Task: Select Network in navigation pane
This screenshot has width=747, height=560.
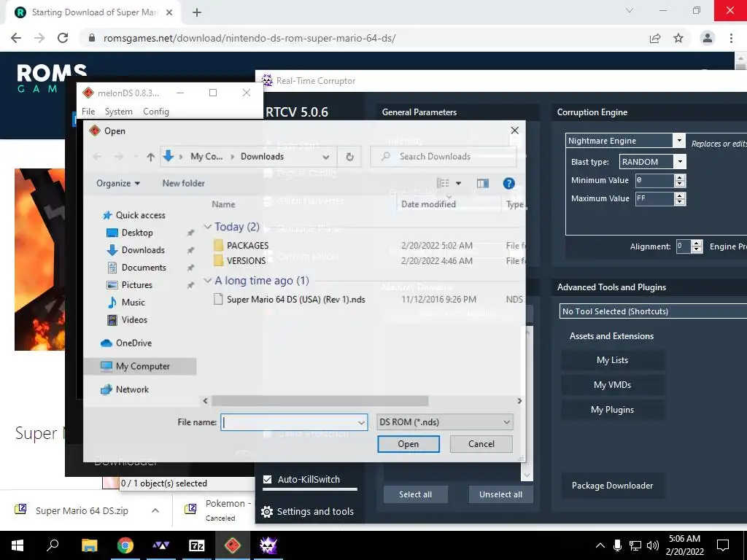Action: [132, 389]
